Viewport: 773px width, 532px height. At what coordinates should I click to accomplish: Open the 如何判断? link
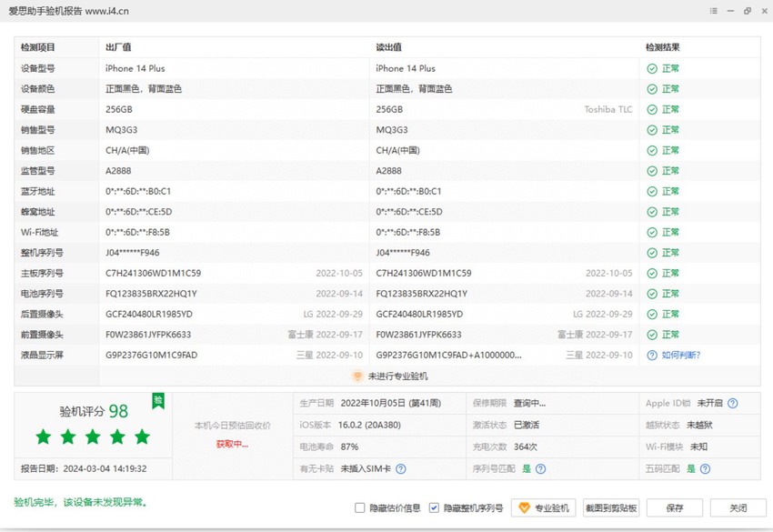[681, 355]
